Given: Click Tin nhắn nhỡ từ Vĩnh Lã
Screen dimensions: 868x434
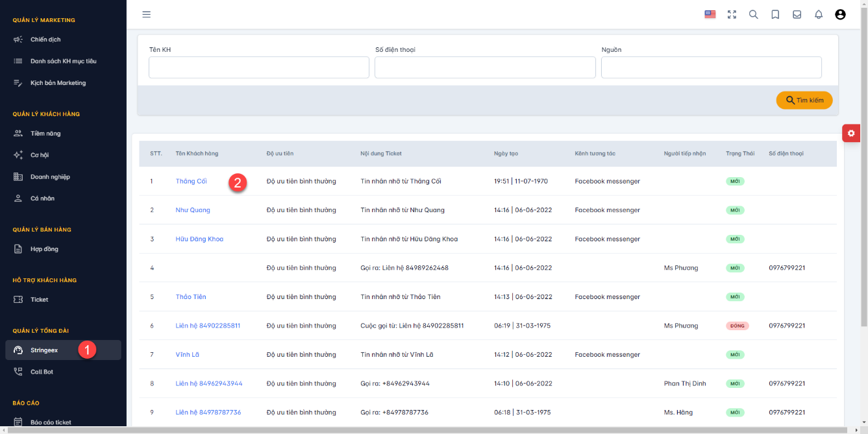Looking at the screenshot, I should click(x=397, y=354).
